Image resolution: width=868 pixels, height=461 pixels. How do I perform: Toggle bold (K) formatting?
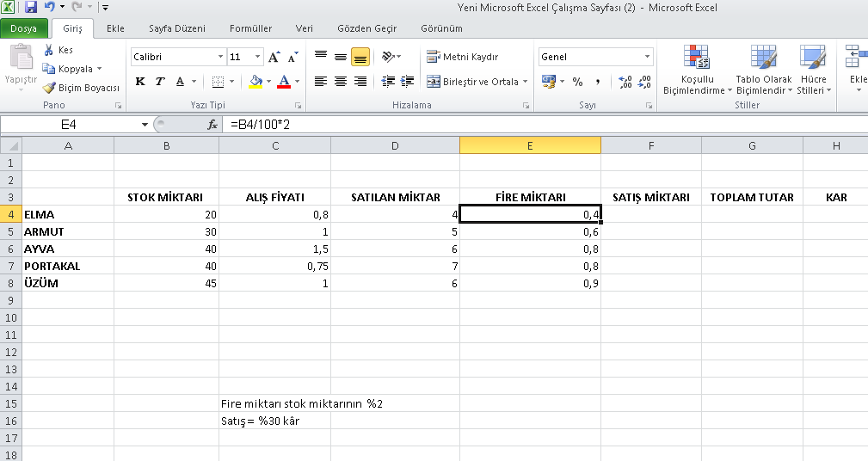pos(140,82)
